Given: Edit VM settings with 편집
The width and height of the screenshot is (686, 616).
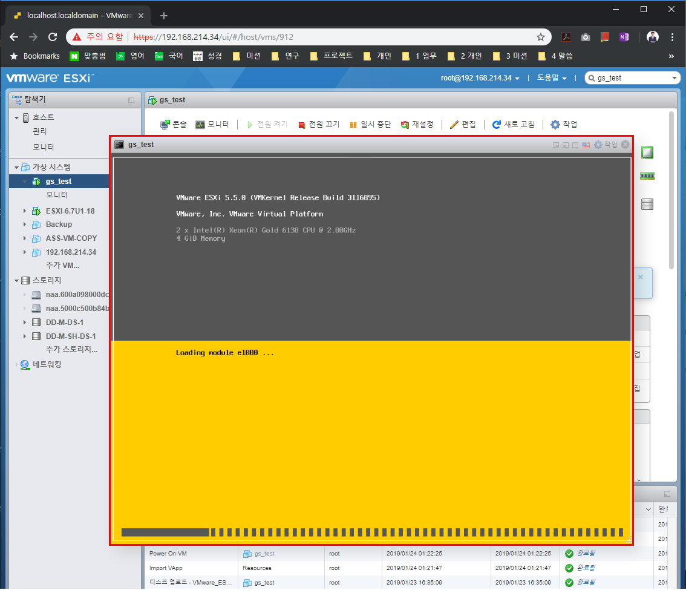Looking at the screenshot, I should point(463,124).
